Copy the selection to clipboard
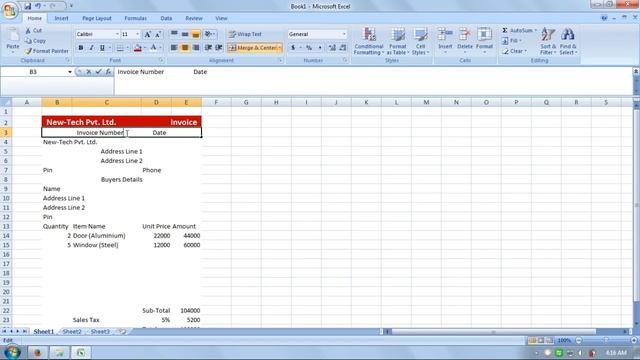The image size is (640, 360). (35, 41)
